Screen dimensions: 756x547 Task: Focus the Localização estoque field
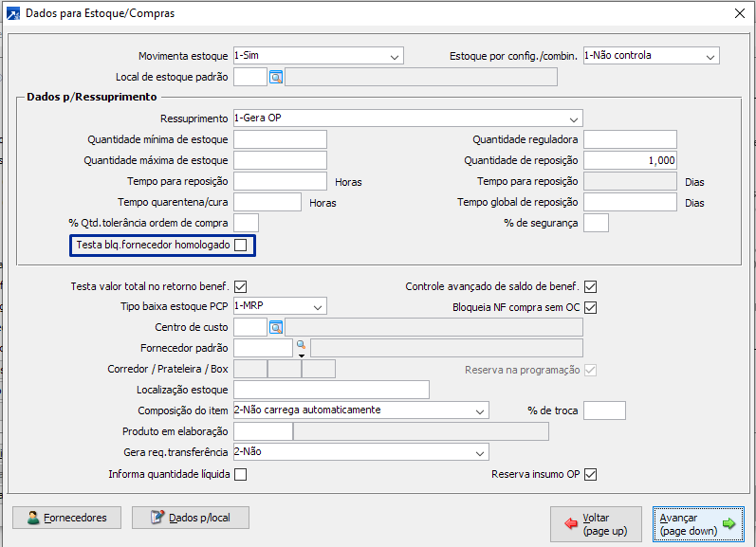coord(331,390)
